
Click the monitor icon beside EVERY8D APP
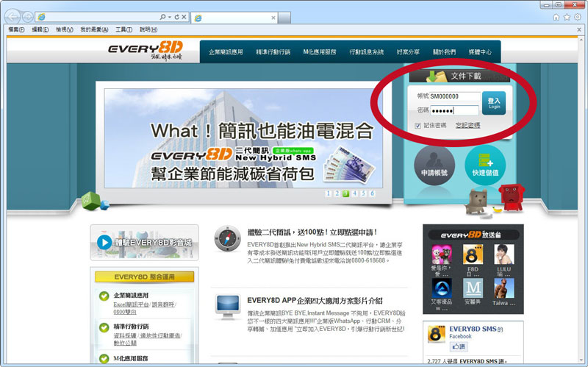[227, 306]
